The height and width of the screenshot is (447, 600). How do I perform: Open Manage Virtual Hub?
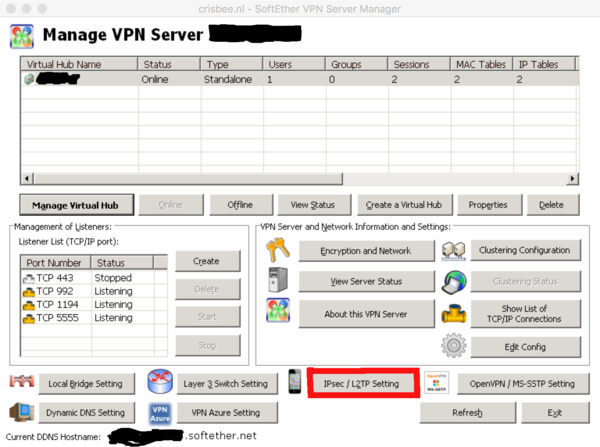pyautogui.click(x=77, y=205)
